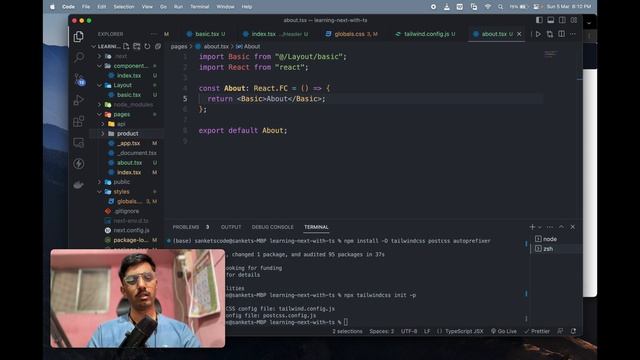Screen dimensions: 640x360
Task: Open editor more actions ellipsis
Action: (x=573, y=34)
